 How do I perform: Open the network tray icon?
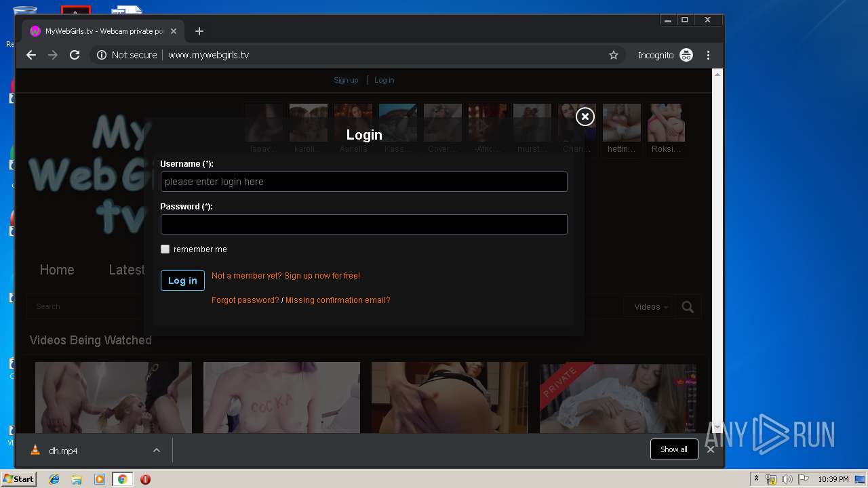tap(771, 479)
